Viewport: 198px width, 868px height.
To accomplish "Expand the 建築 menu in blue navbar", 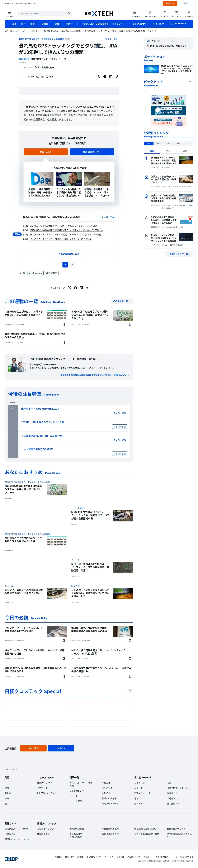I will (58, 24).
